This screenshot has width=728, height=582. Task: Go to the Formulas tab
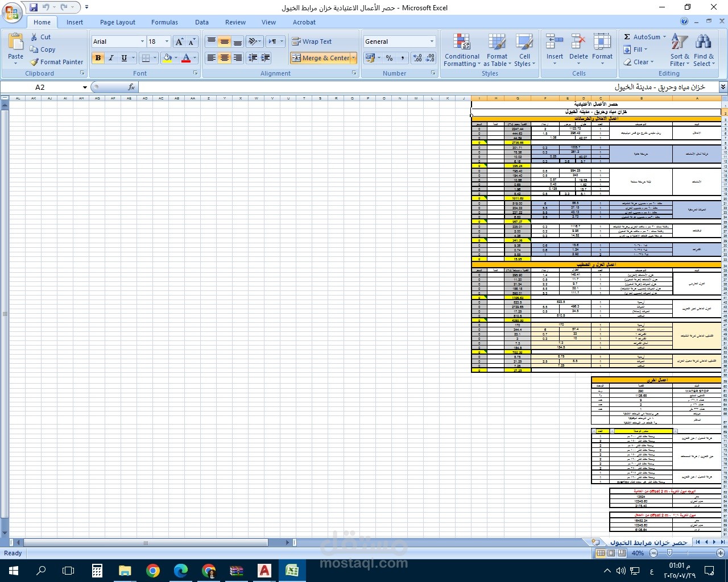[164, 22]
